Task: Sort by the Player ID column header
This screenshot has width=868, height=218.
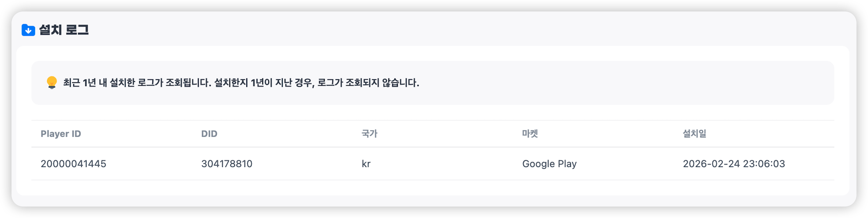Action: click(61, 134)
